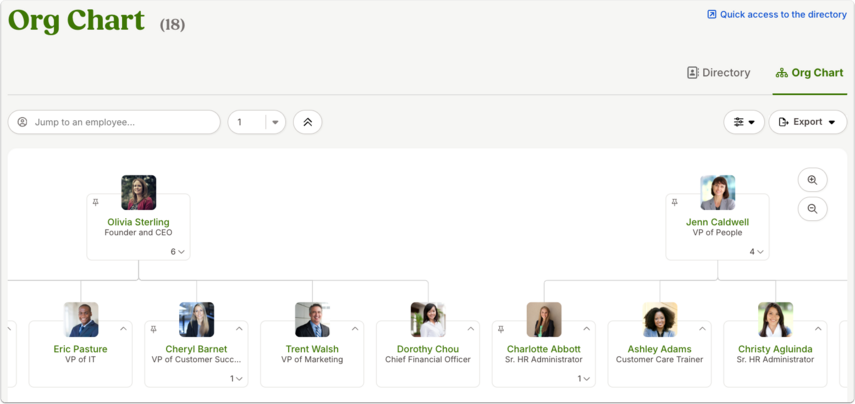Click the Org Chart page heading
855x404 pixels.
76,21
